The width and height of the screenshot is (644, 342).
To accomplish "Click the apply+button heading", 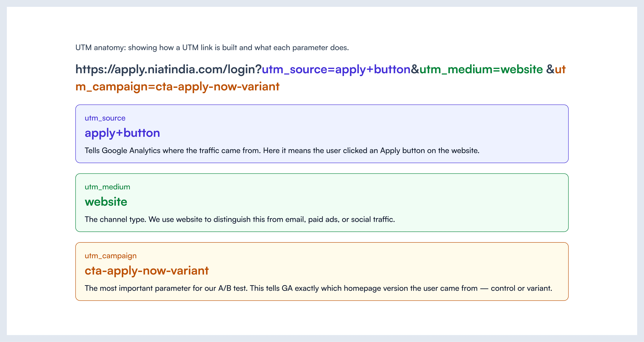I will (x=122, y=133).
